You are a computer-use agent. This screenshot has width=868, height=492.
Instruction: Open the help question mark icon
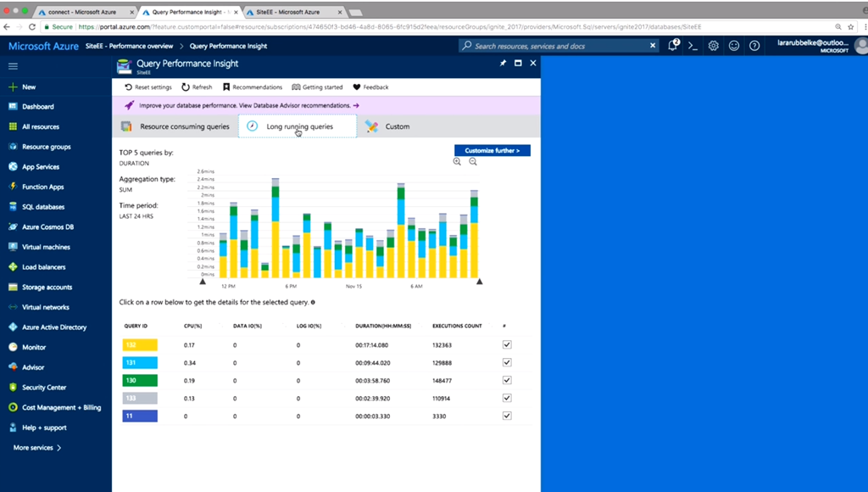[754, 46]
